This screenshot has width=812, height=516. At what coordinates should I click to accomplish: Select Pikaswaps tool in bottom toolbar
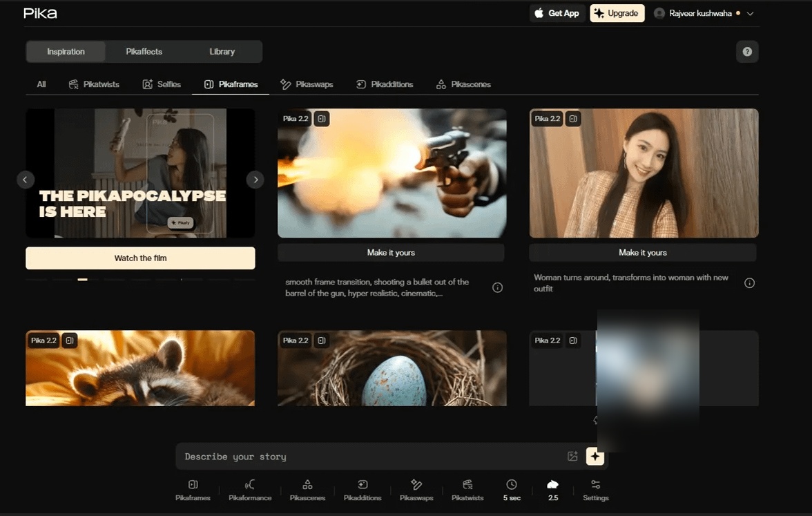tap(416, 490)
